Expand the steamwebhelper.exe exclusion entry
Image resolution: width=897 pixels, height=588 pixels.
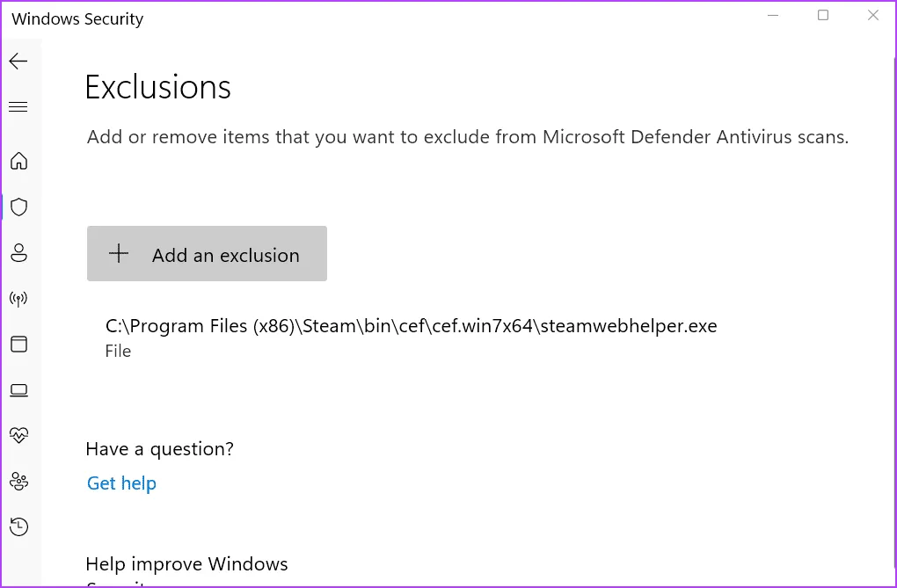tap(411, 337)
